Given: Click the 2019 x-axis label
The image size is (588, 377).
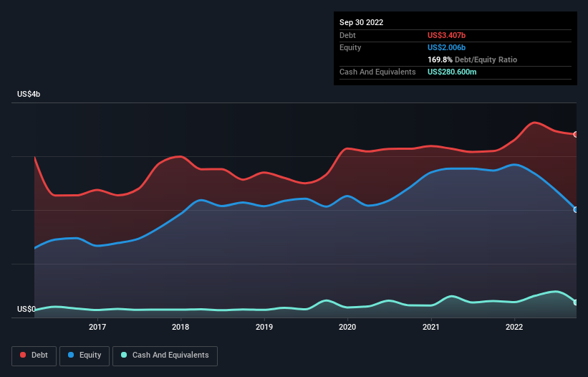Looking at the screenshot, I should click(264, 327).
